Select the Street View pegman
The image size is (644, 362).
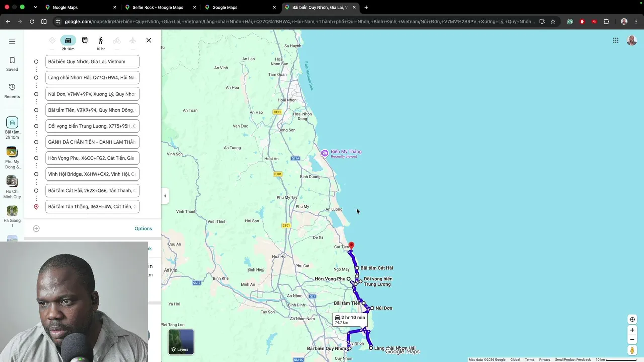632,350
